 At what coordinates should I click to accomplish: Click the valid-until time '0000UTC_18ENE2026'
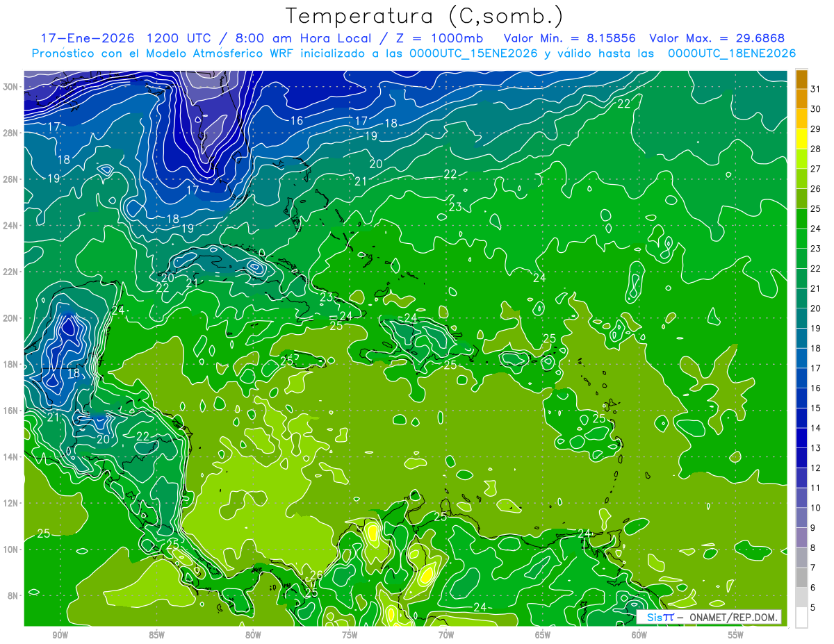click(x=732, y=53)
